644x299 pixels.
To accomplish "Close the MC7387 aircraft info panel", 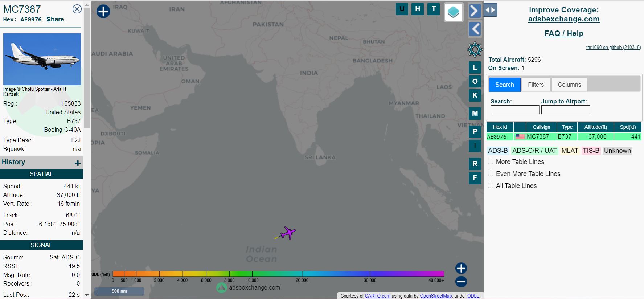I will pyautogui.click(x=77, y=9).
